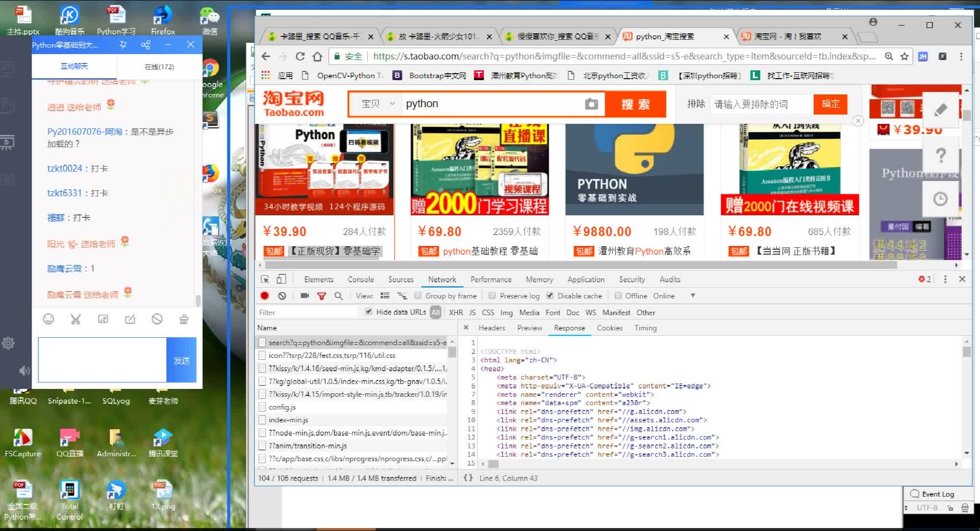Stop the red network recording button
The width and height of the screenshot is (980, 531).
[x=265, y=295]
